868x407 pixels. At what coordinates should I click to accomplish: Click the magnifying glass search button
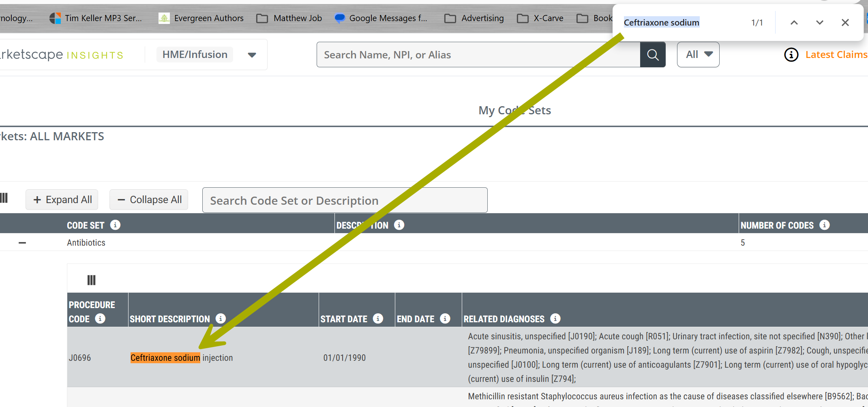[x=652, y=55]
